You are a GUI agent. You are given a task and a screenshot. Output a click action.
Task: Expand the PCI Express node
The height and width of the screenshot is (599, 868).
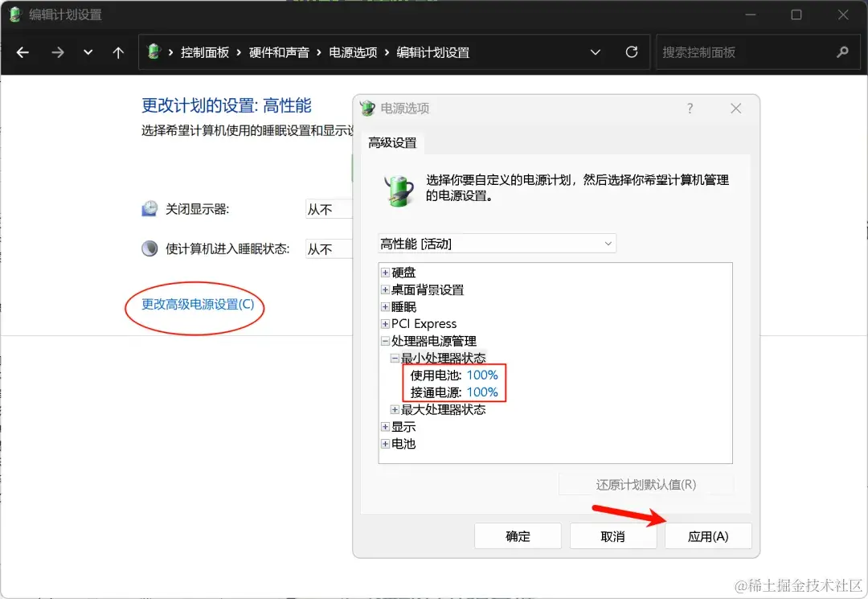[385, 323]
